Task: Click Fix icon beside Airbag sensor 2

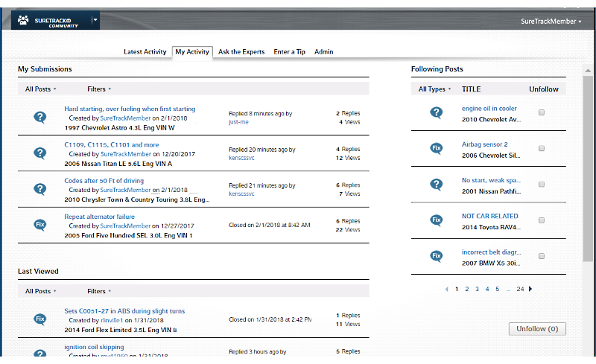Action: (x=437, y=148)
